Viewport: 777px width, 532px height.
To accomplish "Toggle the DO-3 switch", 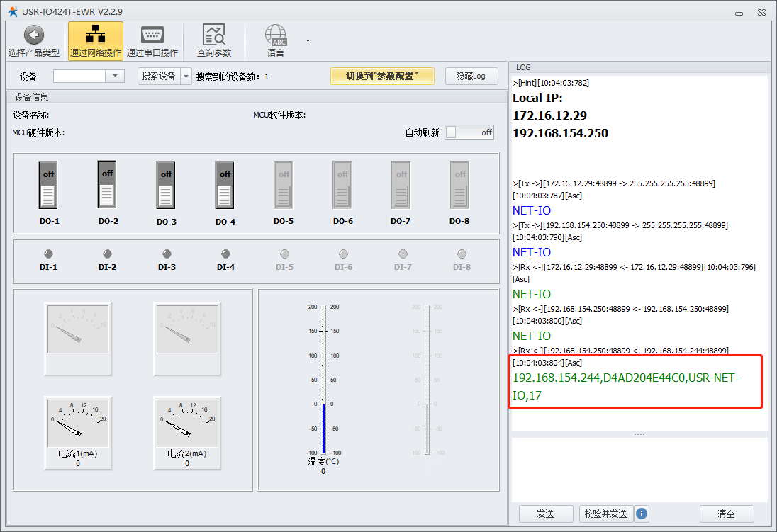I will [x=166, y=185].
